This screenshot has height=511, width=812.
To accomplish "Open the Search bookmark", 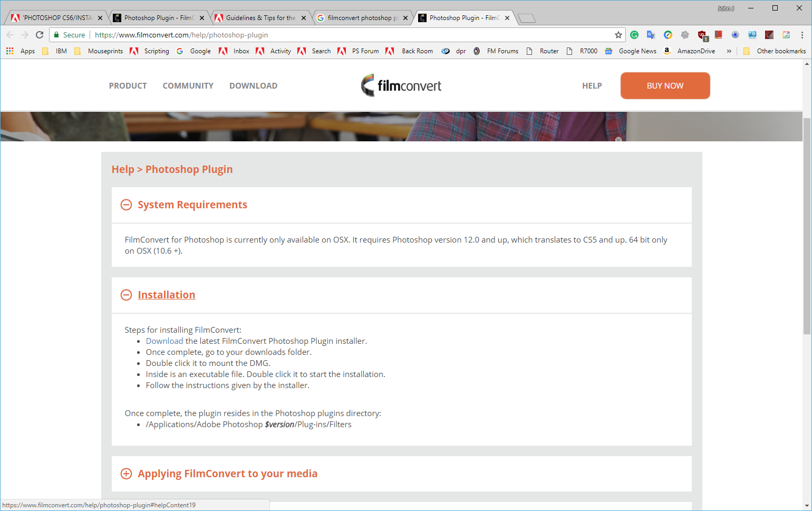I will tap(314, 51).
